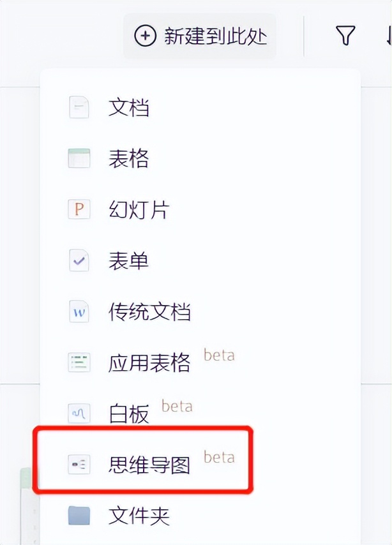Select the 文件夹 folder icon

point(79,516)
